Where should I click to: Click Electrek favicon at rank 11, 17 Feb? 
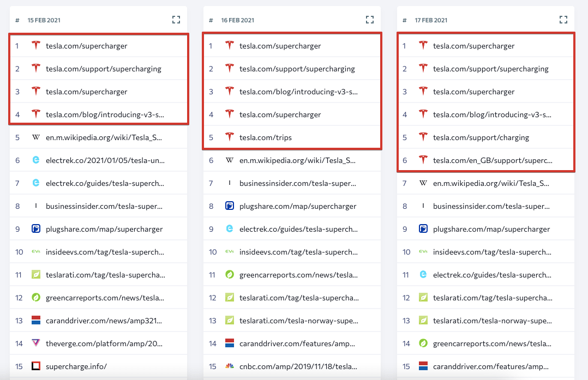[x=423, y=274]
